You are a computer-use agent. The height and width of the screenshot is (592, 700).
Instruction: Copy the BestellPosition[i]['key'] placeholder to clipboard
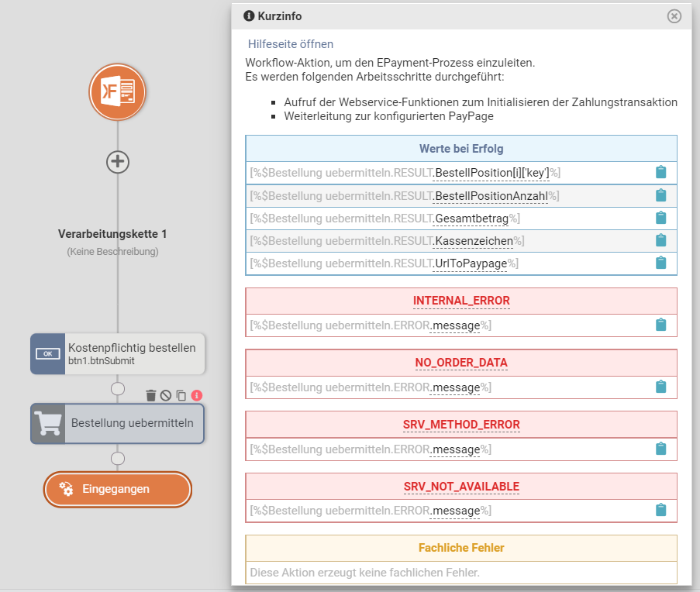click(x=660, y=172)
